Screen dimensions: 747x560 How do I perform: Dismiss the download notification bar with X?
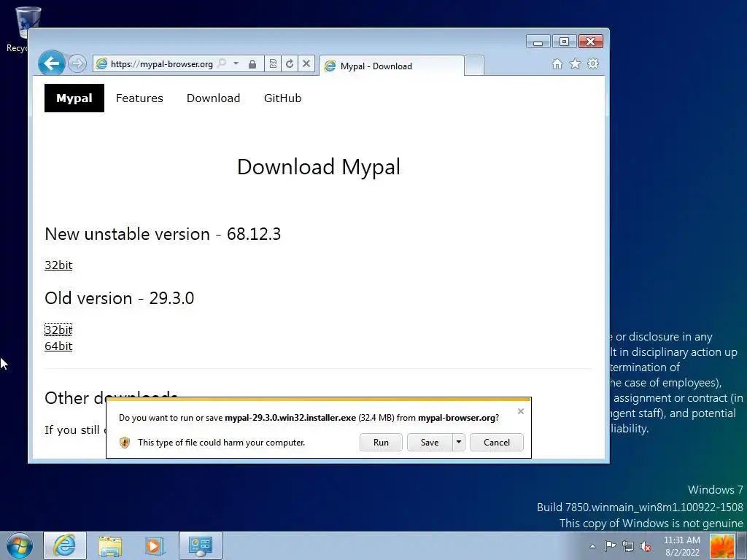coord(521,411)
